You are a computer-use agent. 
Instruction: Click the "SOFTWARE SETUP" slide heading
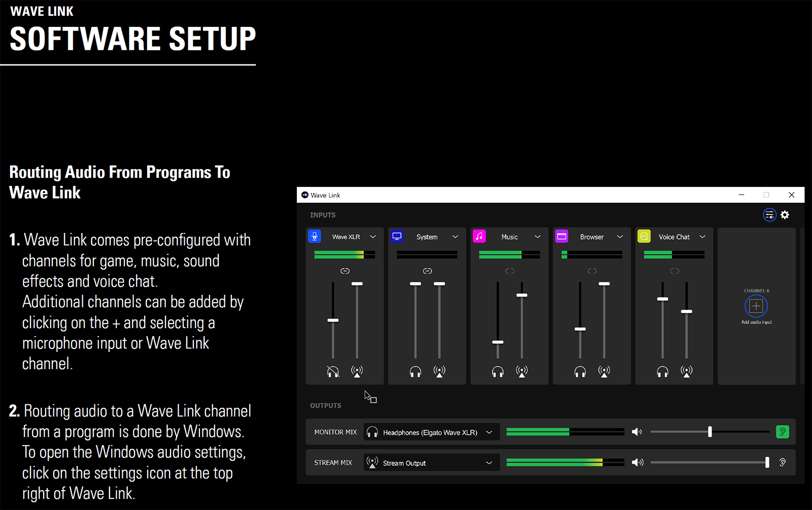coord(133,39)
